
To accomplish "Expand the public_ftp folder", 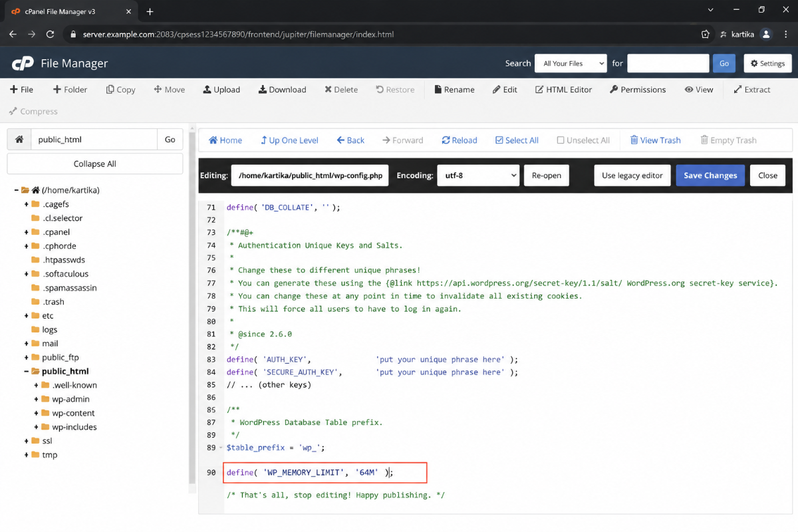I will coord(27,358).
